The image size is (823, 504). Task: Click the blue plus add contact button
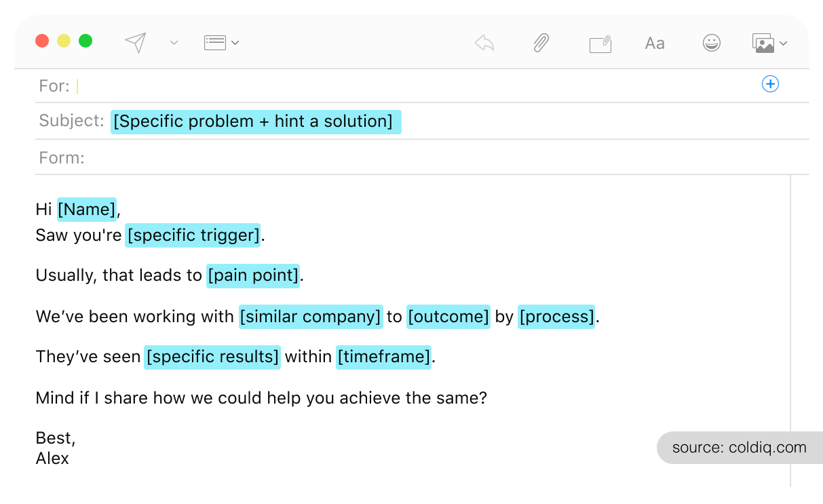(770, 84)
